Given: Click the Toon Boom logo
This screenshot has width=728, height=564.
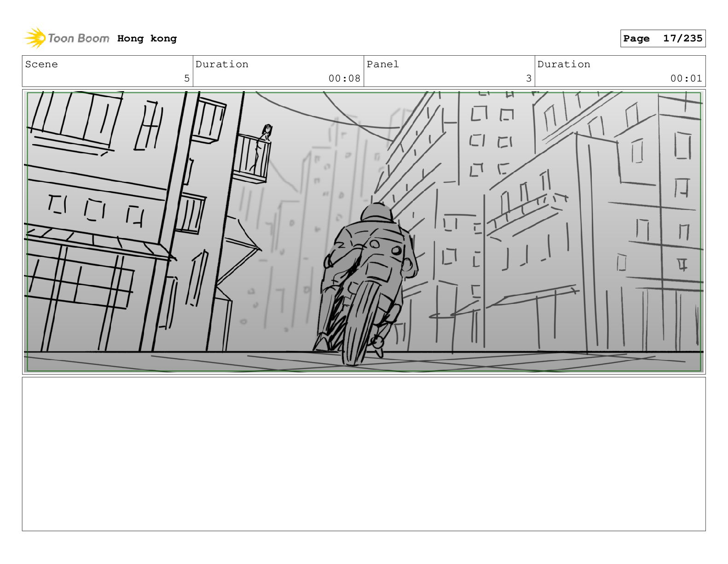Looking at the screenshot, I should click(x=67, y=38).
